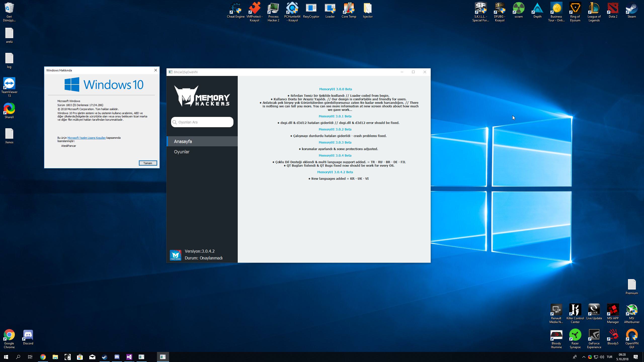
Task: Focus the Oyunları Ara search field
Action: click(x=202, y=122)
